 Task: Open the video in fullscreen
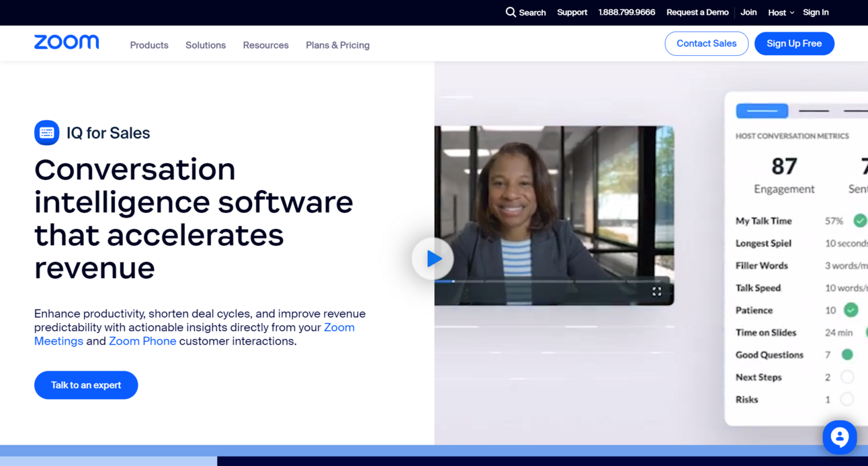point(656,291)
